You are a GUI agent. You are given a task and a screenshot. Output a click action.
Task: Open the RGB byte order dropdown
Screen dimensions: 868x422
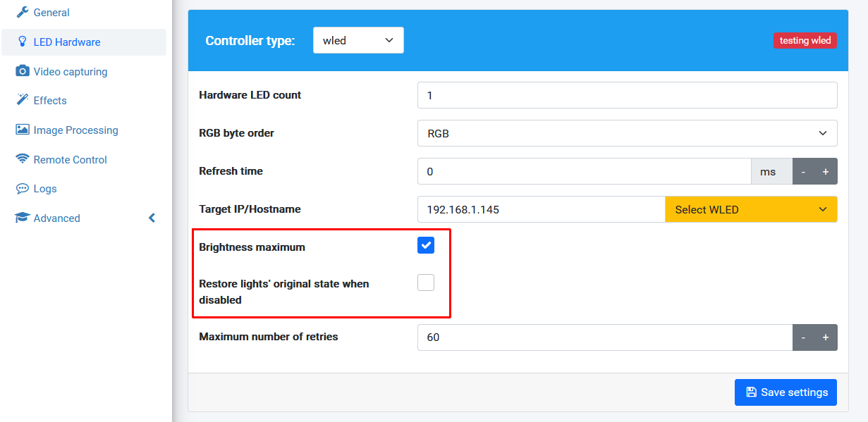(628, 133)
